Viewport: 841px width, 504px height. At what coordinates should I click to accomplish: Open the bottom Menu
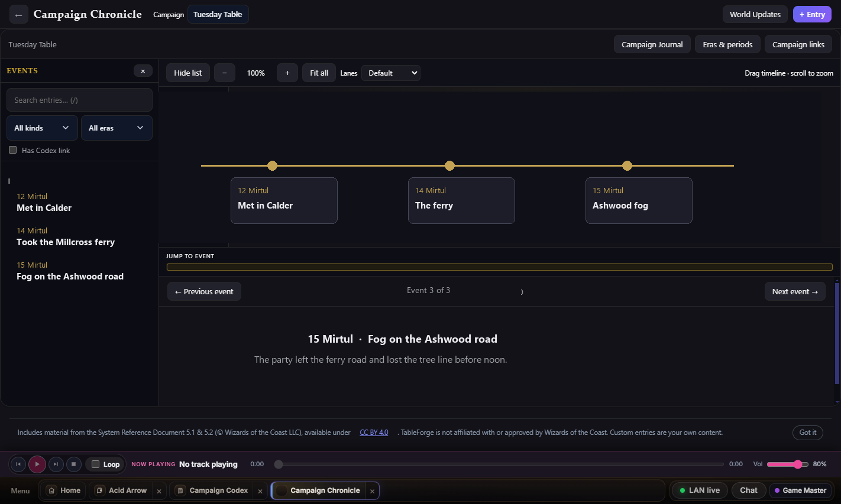(x=20, y=491)
